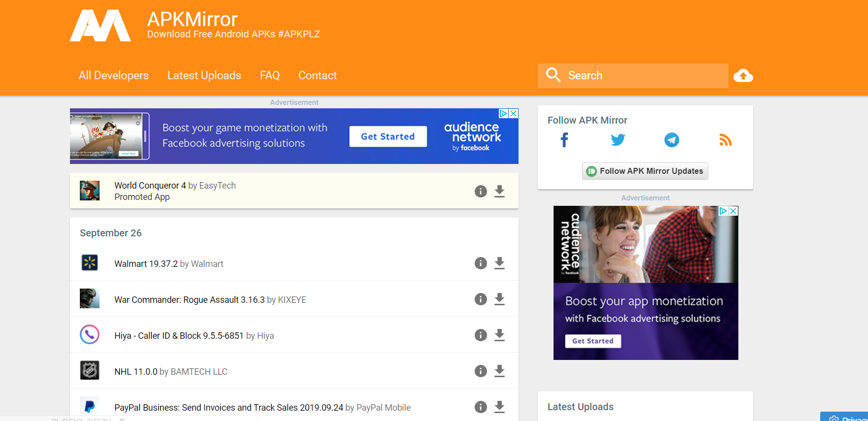Open Hiya - Caller ID & Block link
Viewport: 868px width, 421px height.
coord(179,336)
